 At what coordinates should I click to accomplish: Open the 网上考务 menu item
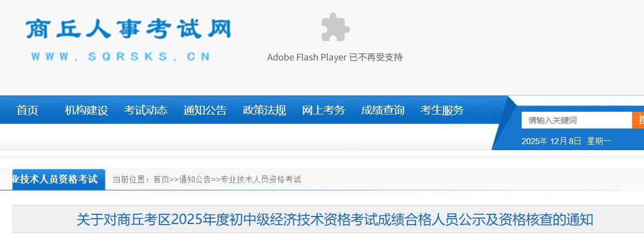click(323, 110)
